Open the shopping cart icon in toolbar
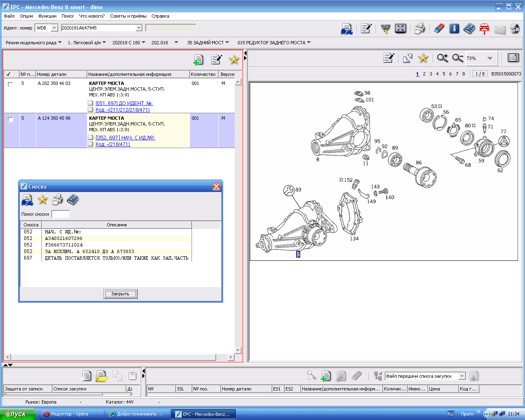 [385, 29]
